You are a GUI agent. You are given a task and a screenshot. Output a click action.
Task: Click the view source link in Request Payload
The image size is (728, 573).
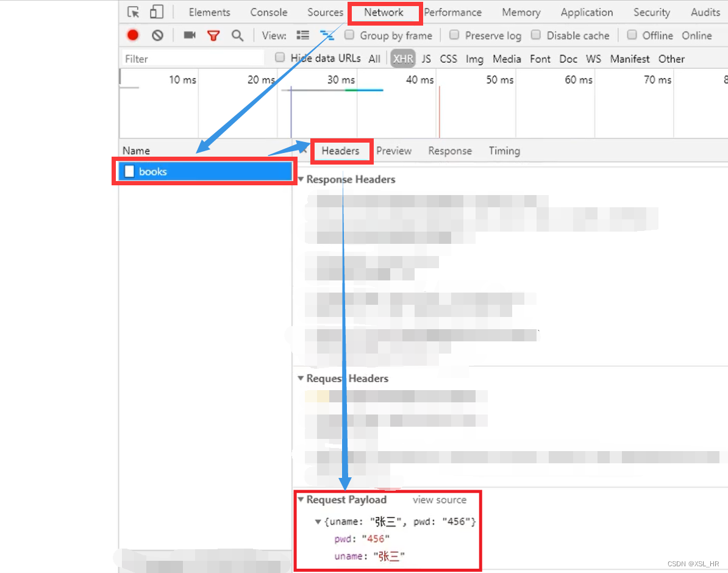tap(440, 499)
